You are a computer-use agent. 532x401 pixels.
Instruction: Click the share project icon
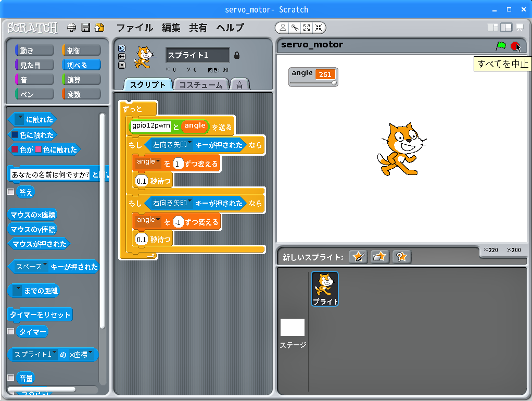click(x=100, y=28)
